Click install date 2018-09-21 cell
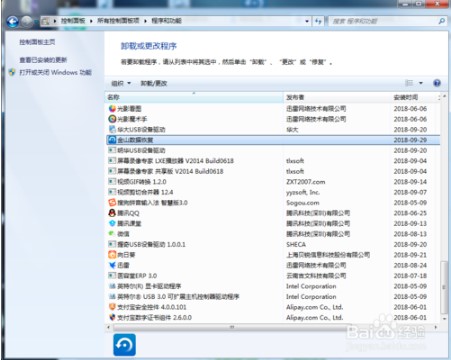Image resolution: width=451 pixels, height=360 pixels. [410, 255]
